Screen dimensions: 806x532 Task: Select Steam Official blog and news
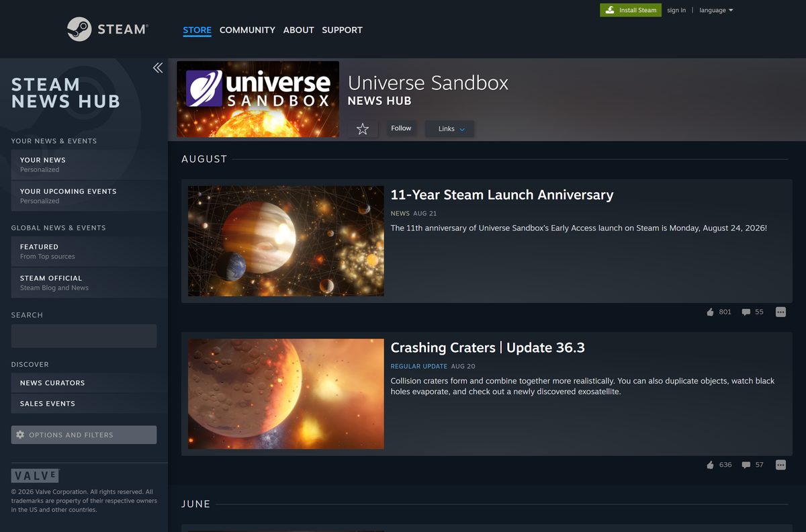(89, 283)
